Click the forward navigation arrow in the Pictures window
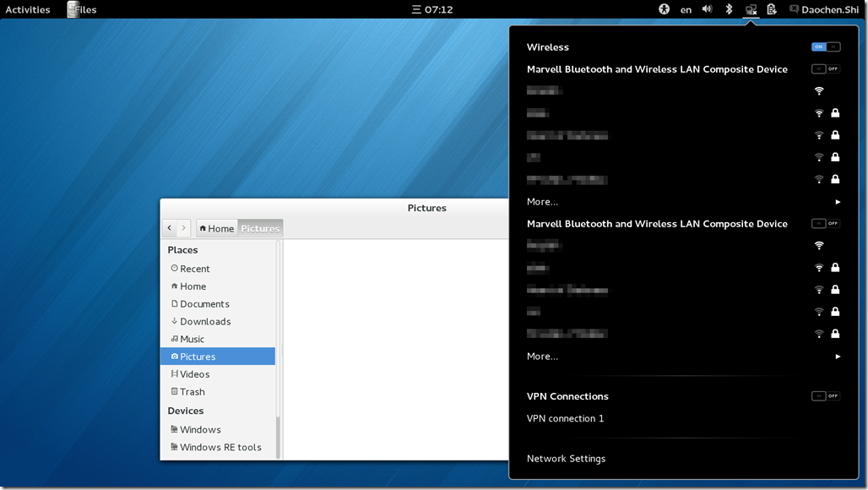 coord(185,227)
